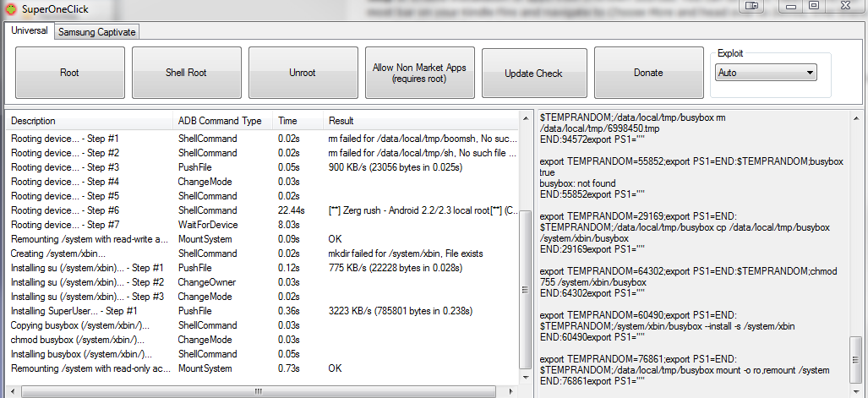The image size is (868, 398).
Task: Maximize the SuperOneClick window
Action: coord(813,6)
